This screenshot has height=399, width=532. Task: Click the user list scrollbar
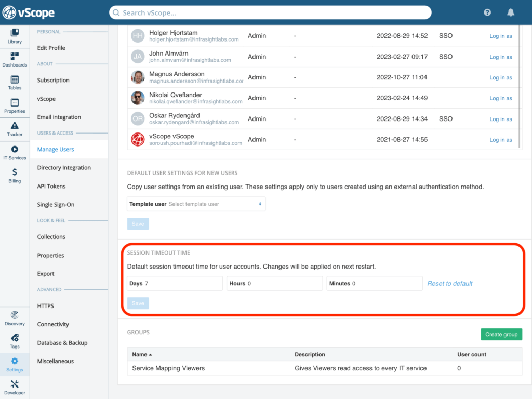point(520,87)
